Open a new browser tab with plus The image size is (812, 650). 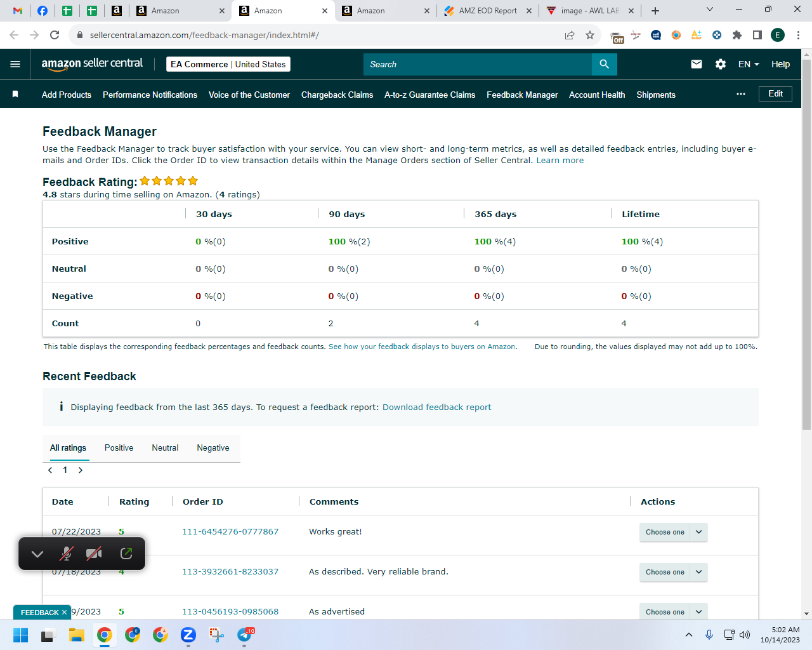655,11
